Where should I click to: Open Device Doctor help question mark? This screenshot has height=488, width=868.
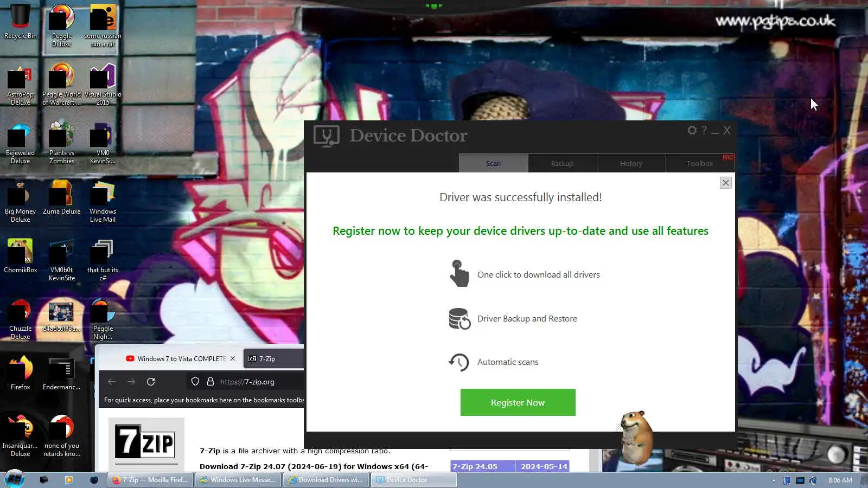704,130
